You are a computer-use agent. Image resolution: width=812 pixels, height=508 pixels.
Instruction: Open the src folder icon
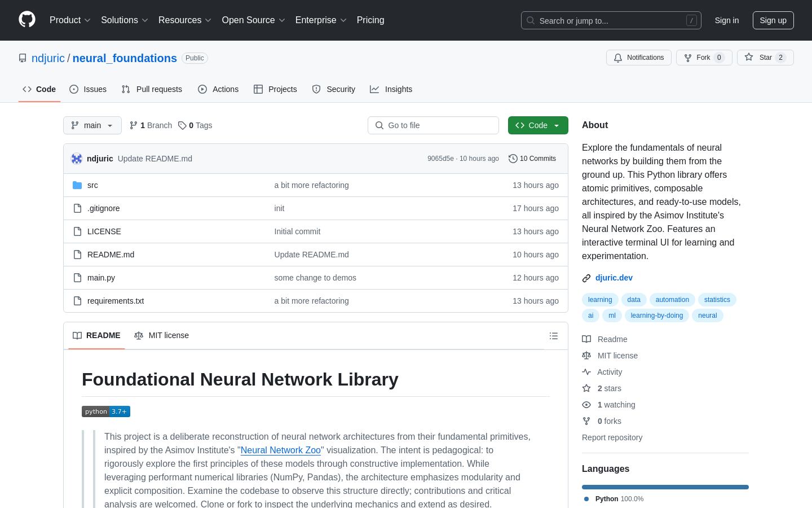coord(77,185)
